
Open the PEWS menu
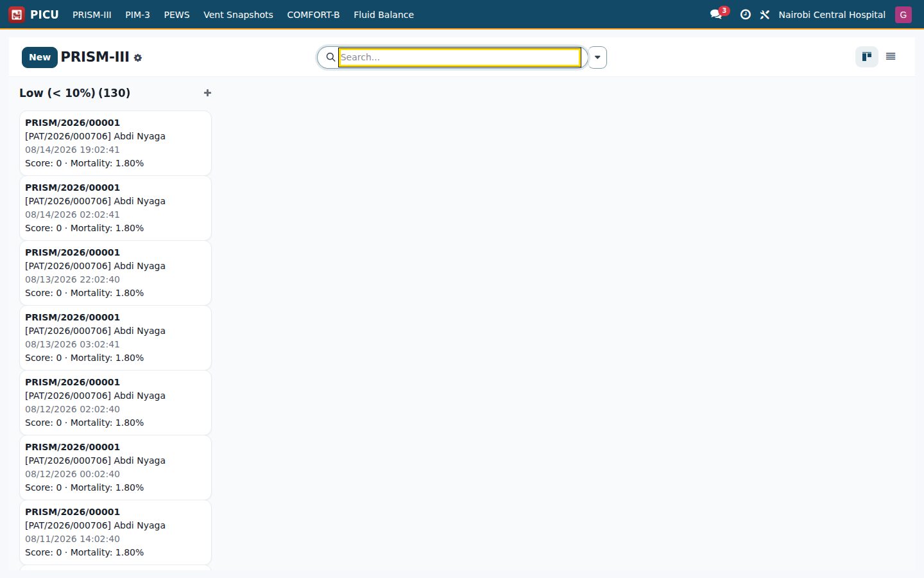pyautogui.click(x=176, y=14)
